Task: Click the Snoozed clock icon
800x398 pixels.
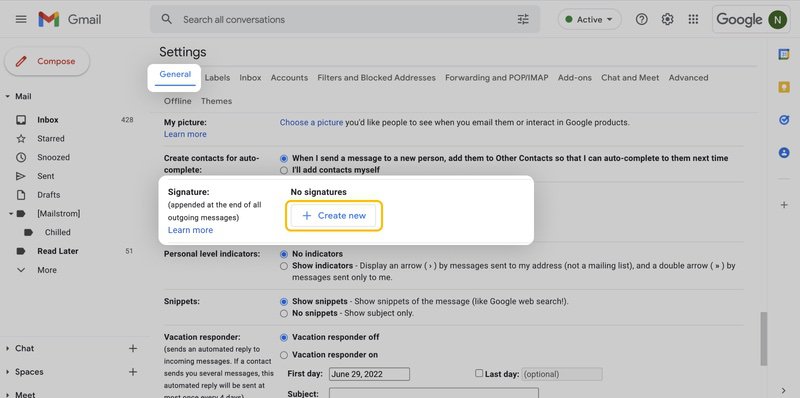Action: coord(21,157)
